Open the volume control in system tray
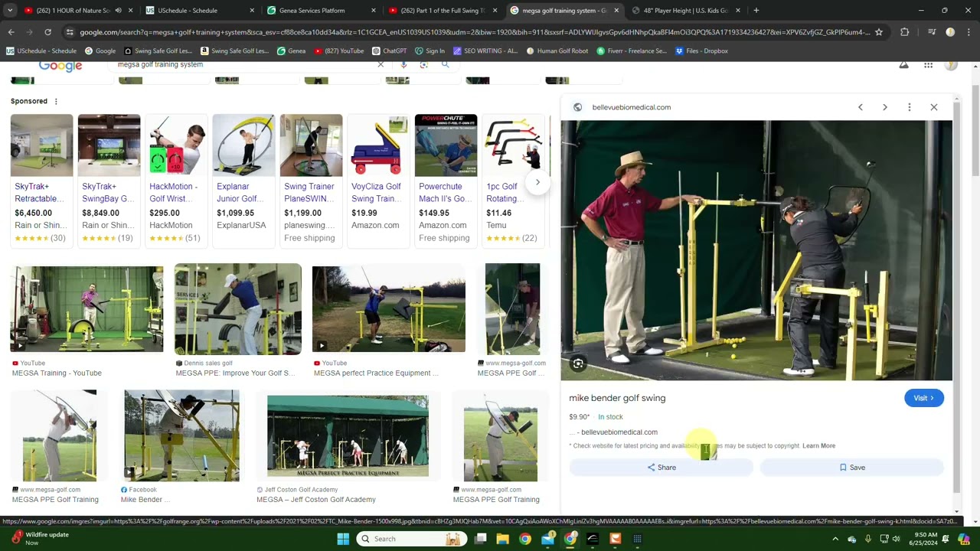The image size is (980, 551). tap(897, 539)
